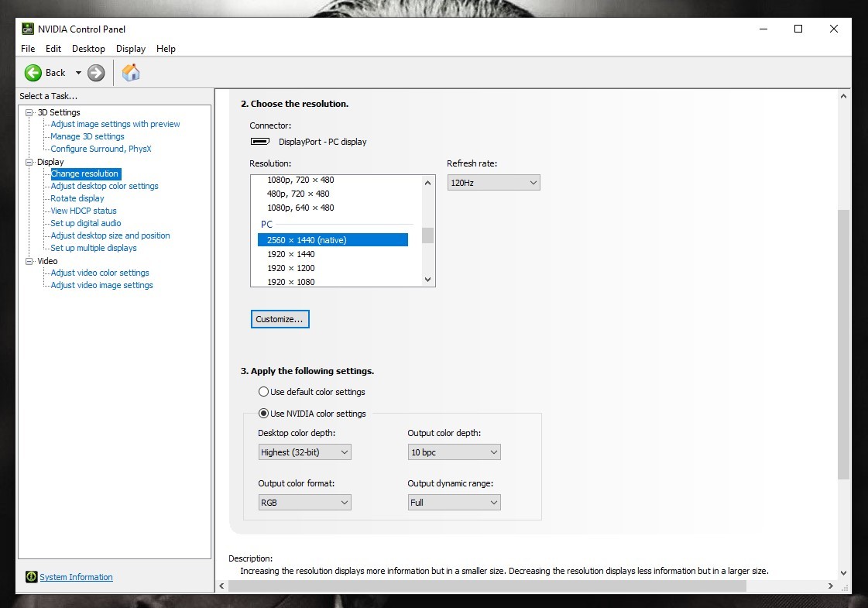
Task: Open the Home icon in toolbar
Action: pos(131,73)
